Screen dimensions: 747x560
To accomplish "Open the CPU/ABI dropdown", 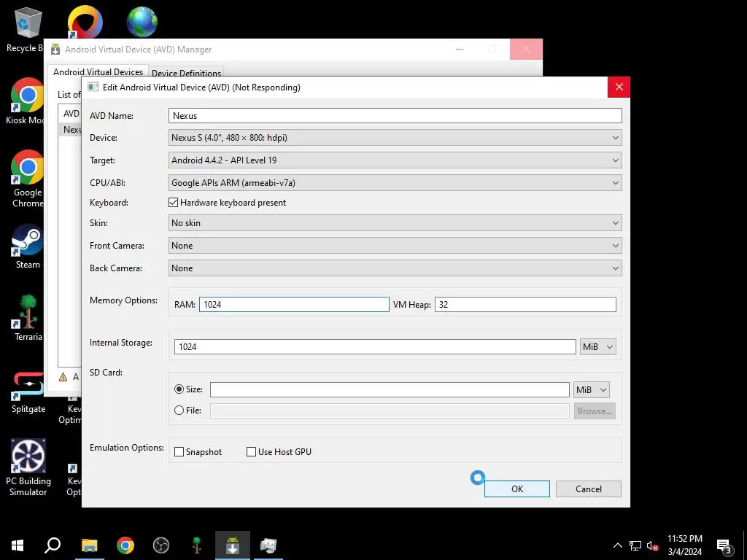I will click(395, 183).
